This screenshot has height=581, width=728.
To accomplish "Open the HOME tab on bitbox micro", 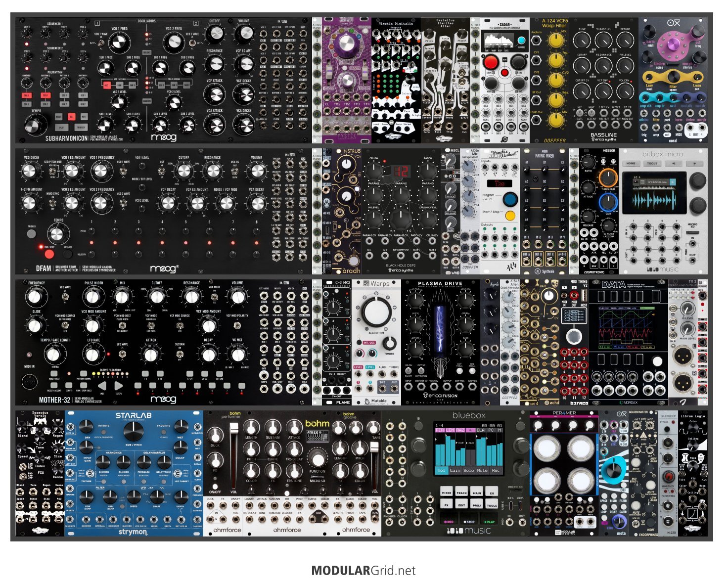I will click(x=631, y=163).
